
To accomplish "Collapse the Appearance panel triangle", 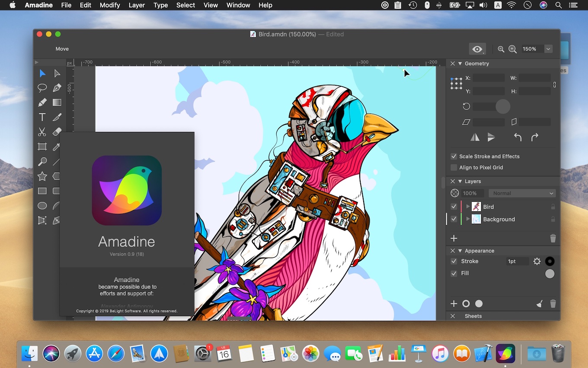I will [x=460, y=251].
